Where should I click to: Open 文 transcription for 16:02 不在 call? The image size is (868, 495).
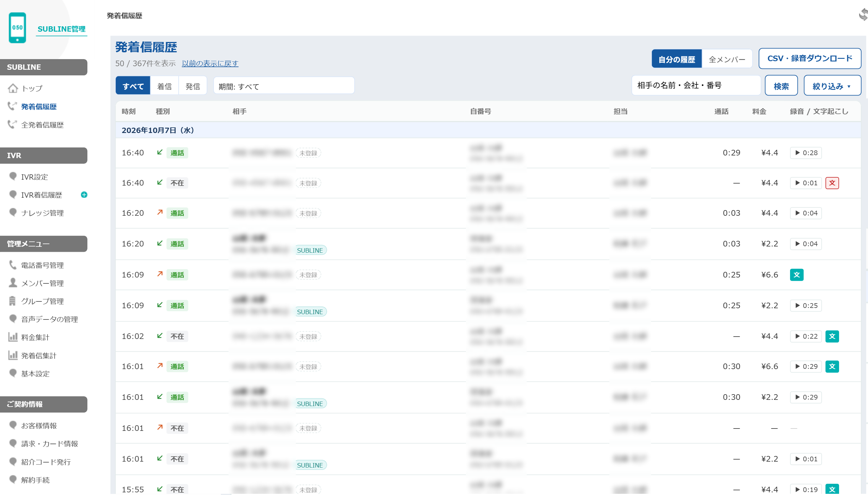832,336
